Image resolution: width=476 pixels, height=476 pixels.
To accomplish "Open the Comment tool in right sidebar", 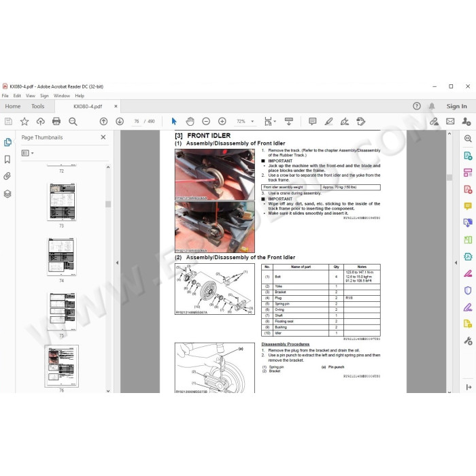I will tap(468, 207).
